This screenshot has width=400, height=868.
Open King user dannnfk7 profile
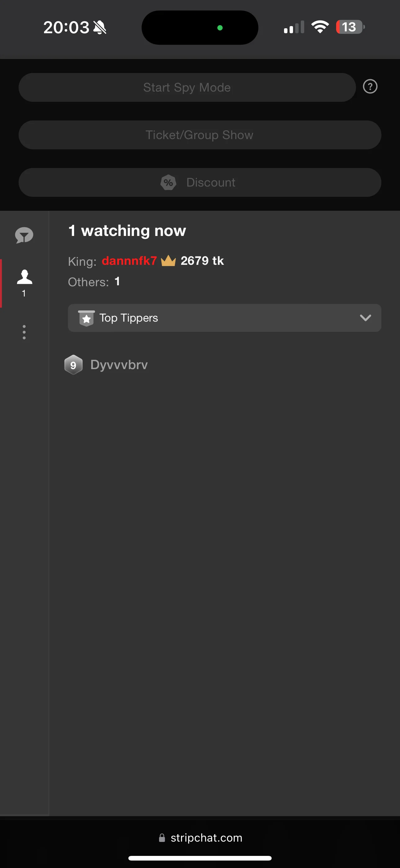129,261
